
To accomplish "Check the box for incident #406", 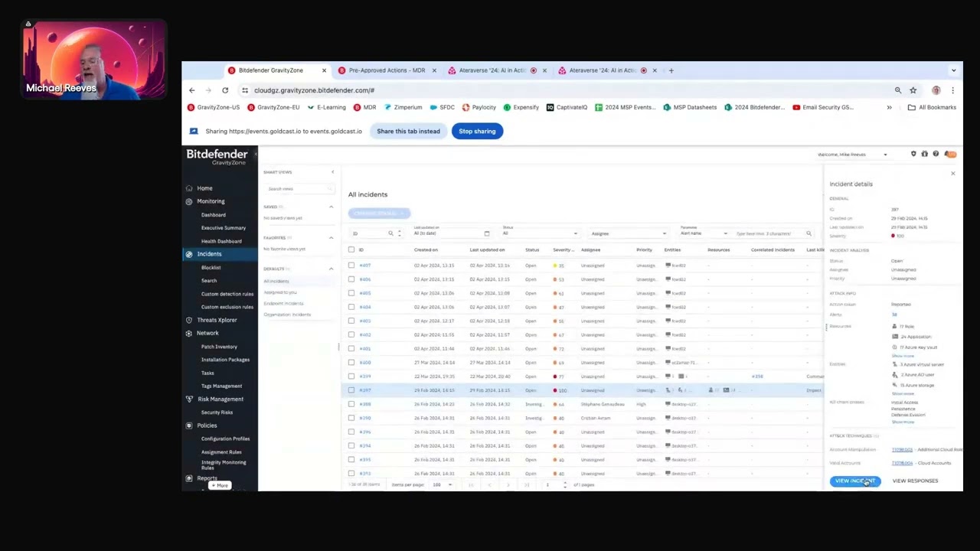I will [351, 279].
